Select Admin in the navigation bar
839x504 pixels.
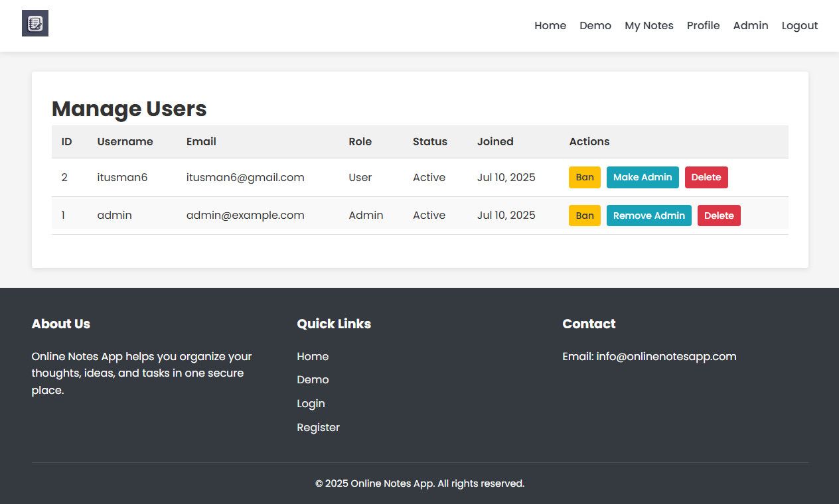click(750, 26)
